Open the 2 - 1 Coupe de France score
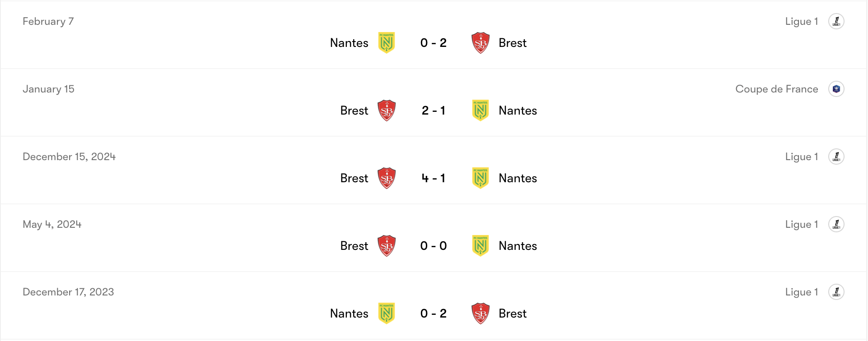The height and width of the screenshot is (341, 868). click(434, 111)
